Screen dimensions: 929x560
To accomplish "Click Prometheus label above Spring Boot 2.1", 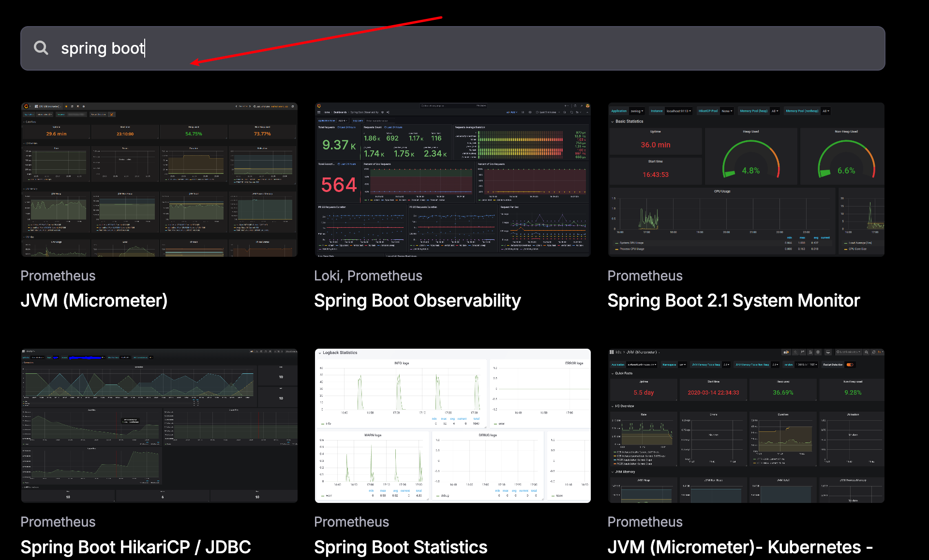I will [x=645, y=276].
